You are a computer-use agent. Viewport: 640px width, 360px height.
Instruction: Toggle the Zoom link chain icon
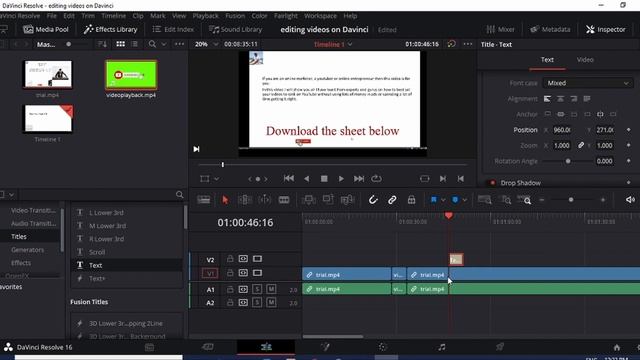click(x=581, y=145)
